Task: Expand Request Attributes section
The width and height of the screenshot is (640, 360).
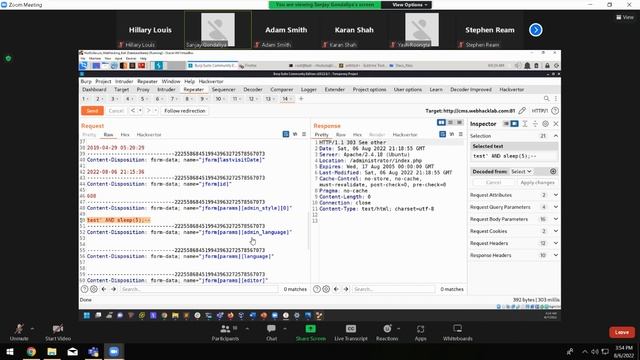Action: tap(514, 195)
